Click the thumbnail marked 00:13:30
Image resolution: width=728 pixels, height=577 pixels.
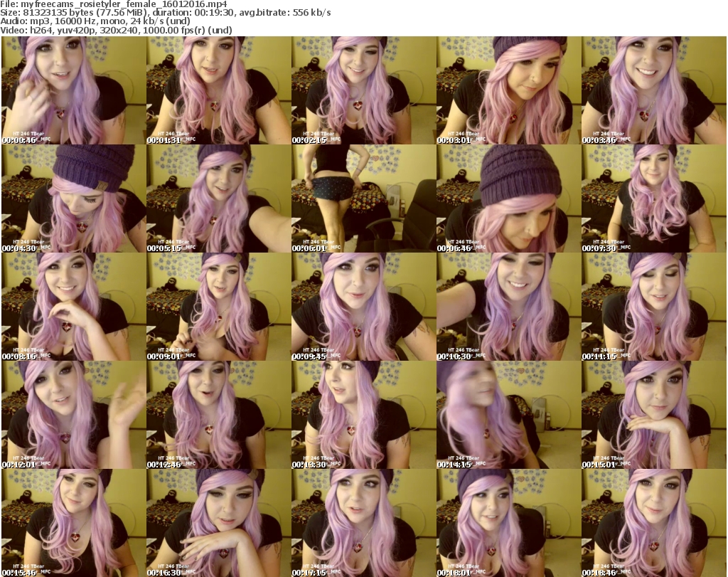coord(364,415)
